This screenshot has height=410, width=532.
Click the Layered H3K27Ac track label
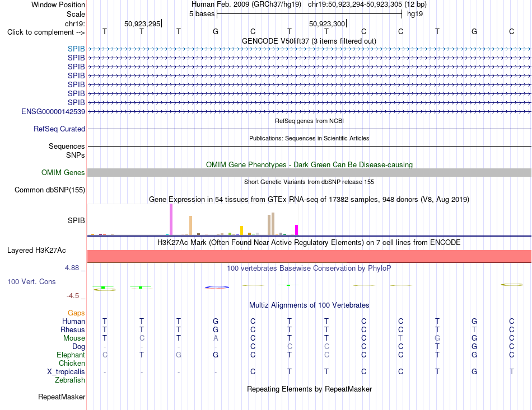point(36,251)
